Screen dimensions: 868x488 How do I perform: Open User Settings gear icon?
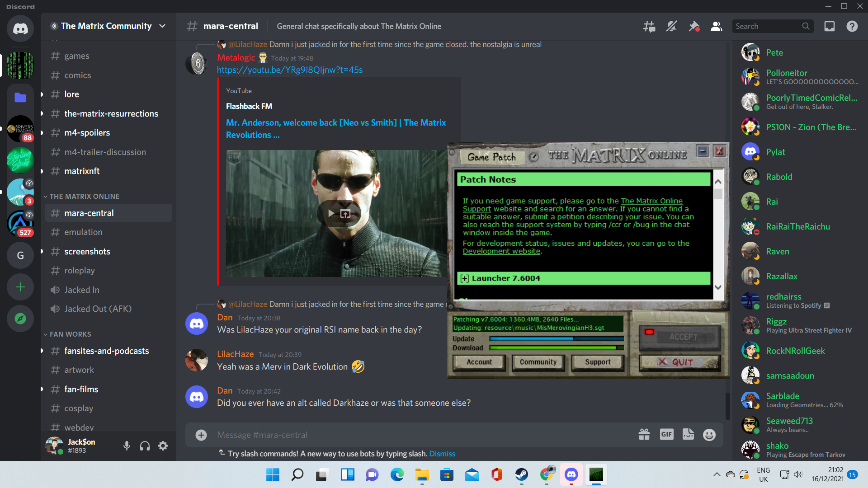tap(163, 446)
